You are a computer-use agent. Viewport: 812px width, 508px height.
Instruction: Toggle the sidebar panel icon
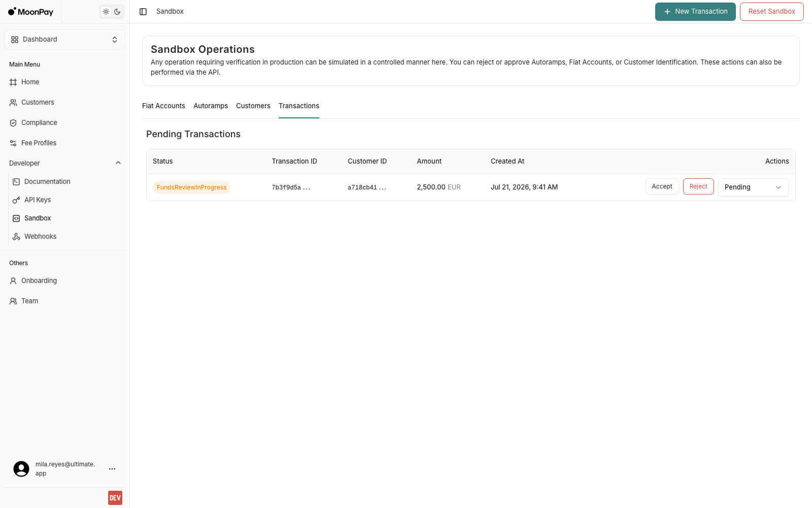click(x=143, y=12)
